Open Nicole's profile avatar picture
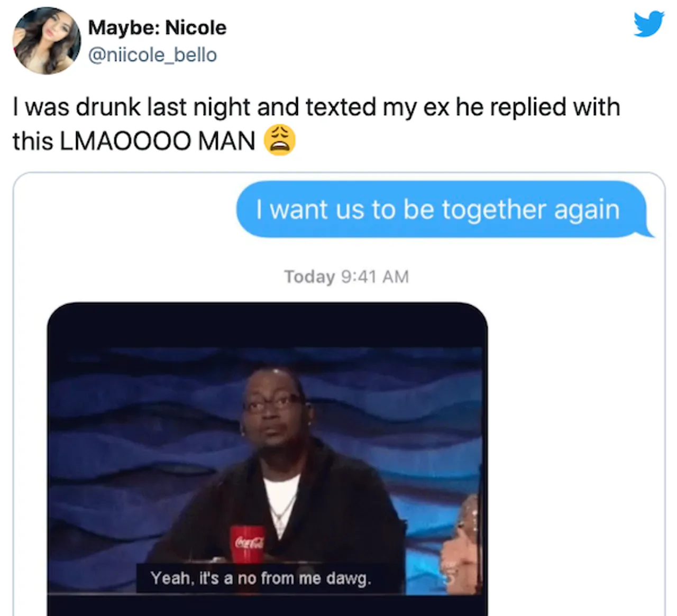This screenshot has width=677, height=616. click(47, 41)
